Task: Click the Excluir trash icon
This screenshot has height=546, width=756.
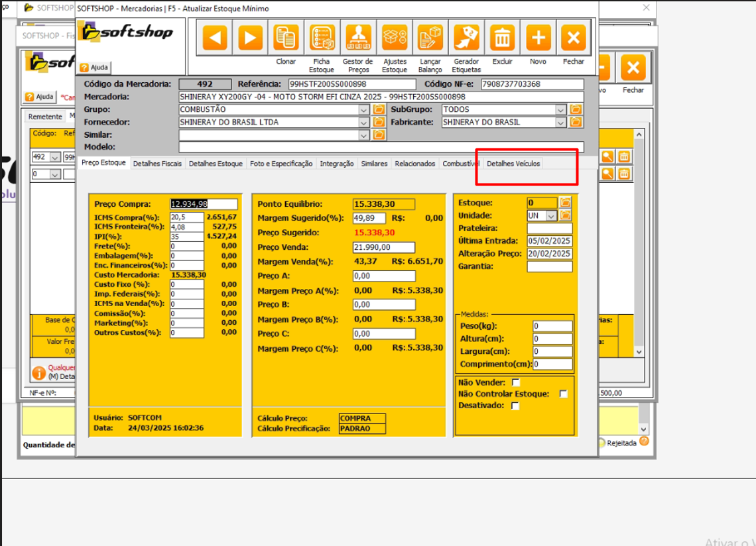Action: tap(503, 37)
